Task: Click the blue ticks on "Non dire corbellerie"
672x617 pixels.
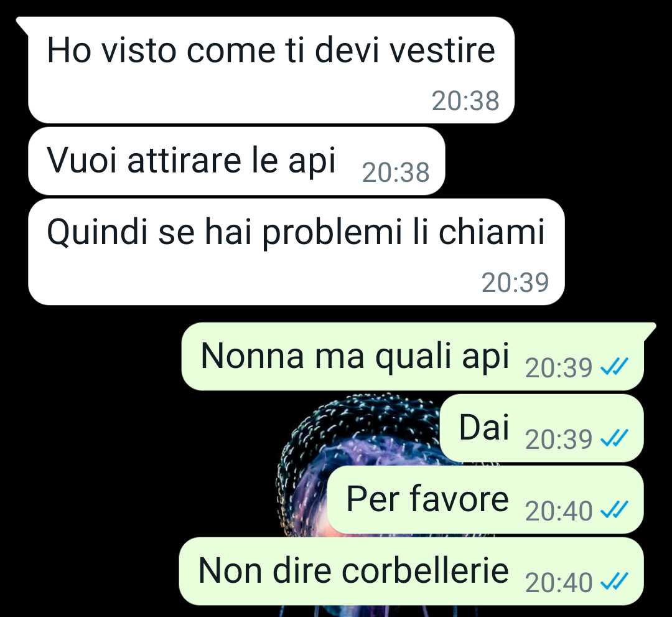Action: click(614, 582)
